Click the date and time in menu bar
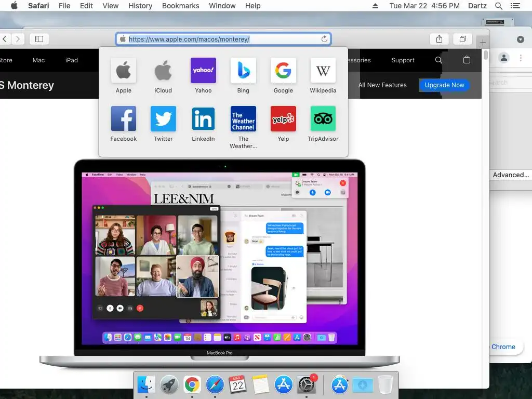This screenshot has width=532, height=399. [424, 6]
